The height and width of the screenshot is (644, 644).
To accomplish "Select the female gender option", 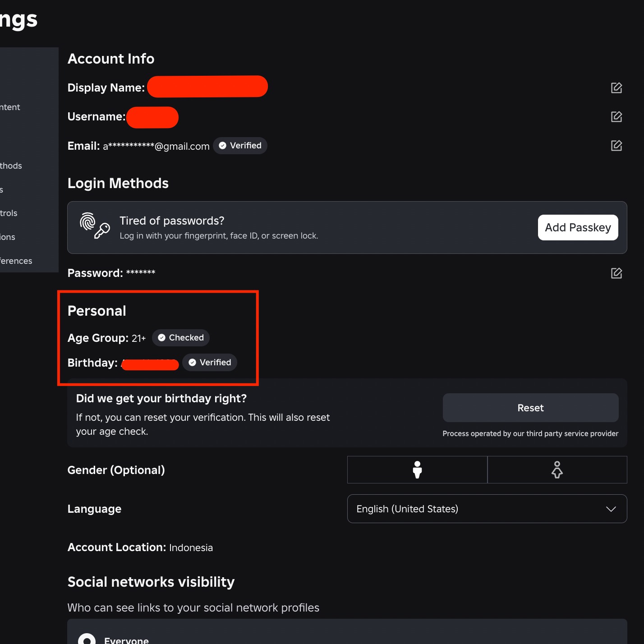I will 557,469.
